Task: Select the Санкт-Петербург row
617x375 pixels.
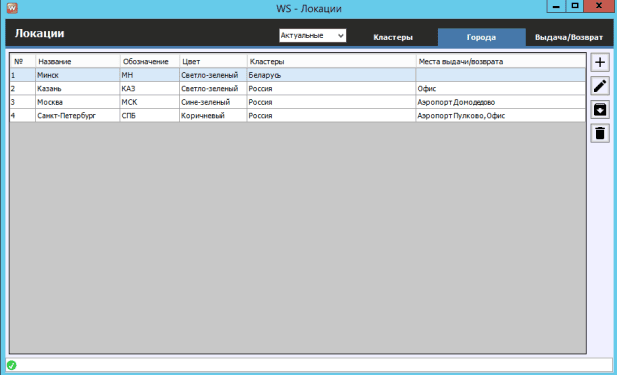Action: (297, 115)
